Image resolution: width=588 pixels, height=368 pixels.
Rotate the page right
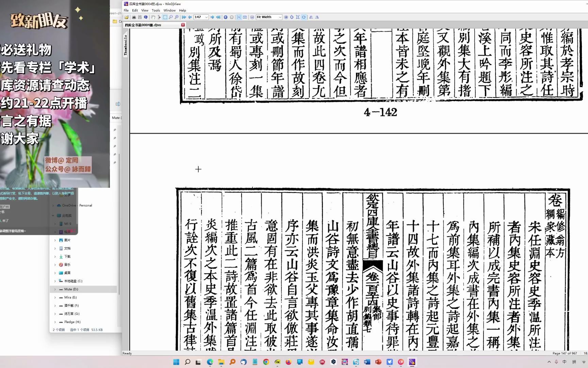(317, 17)
